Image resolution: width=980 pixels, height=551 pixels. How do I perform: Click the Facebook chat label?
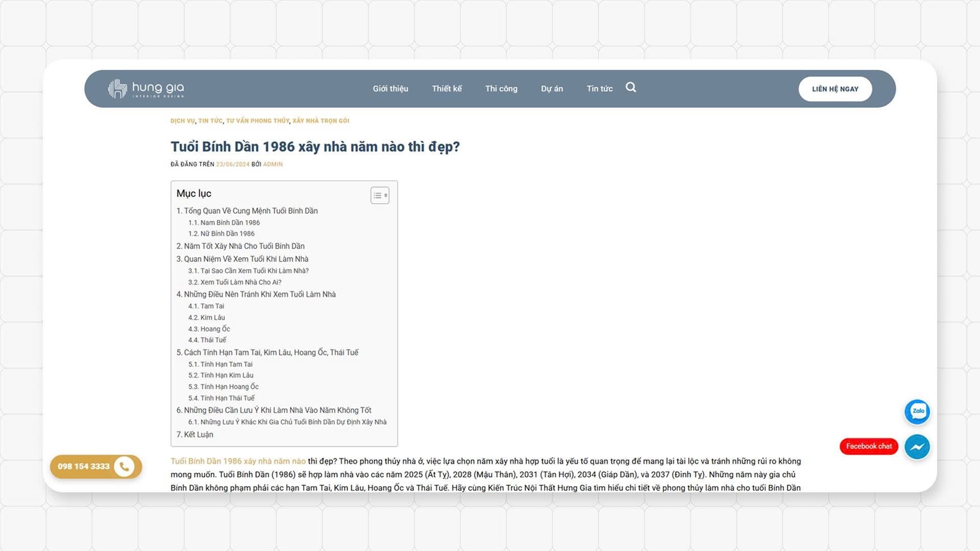point(869,446)
